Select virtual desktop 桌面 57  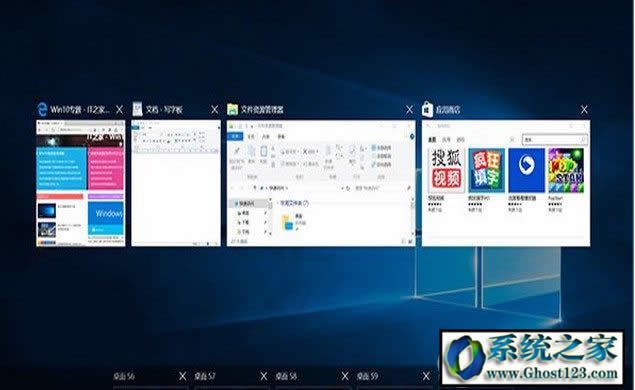205,376
